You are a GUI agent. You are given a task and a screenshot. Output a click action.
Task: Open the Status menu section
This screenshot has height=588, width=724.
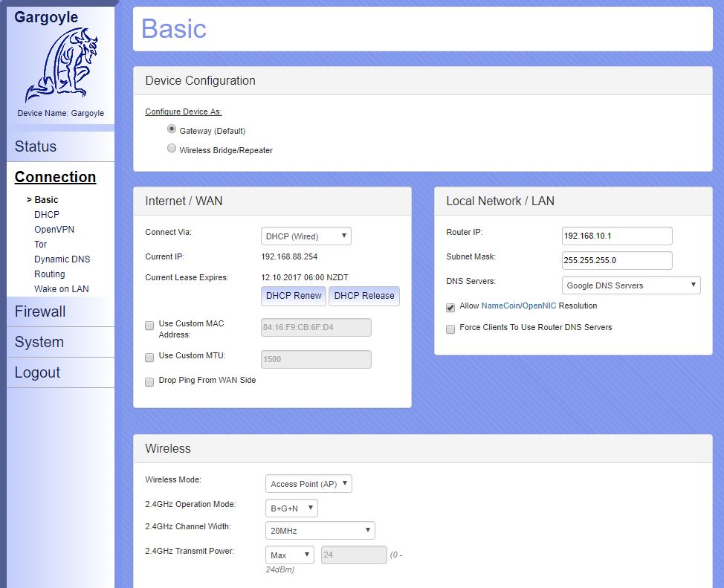click(x=36, y=146)
